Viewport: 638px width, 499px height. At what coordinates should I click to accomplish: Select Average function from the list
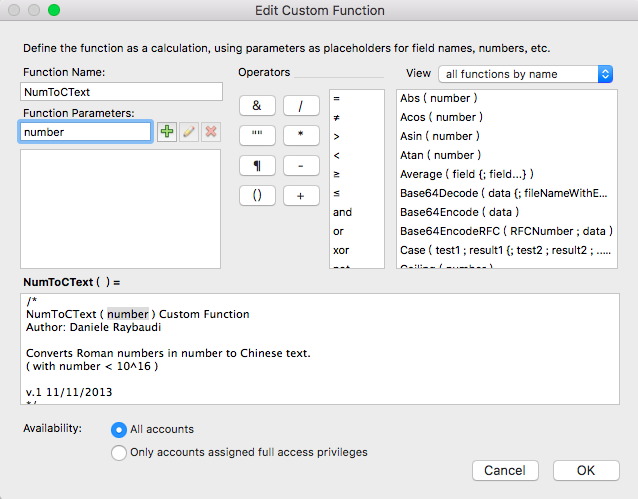pyautogui.click(x=466, y=174)
